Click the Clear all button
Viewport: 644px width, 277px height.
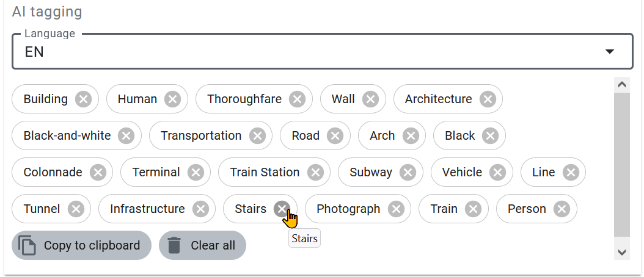point(202,245)
